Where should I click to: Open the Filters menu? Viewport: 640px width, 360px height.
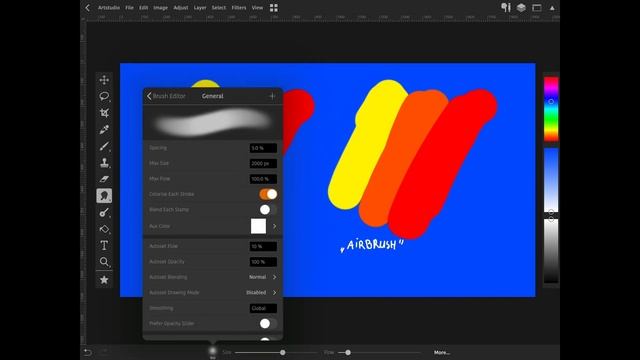tap(239, 8)
